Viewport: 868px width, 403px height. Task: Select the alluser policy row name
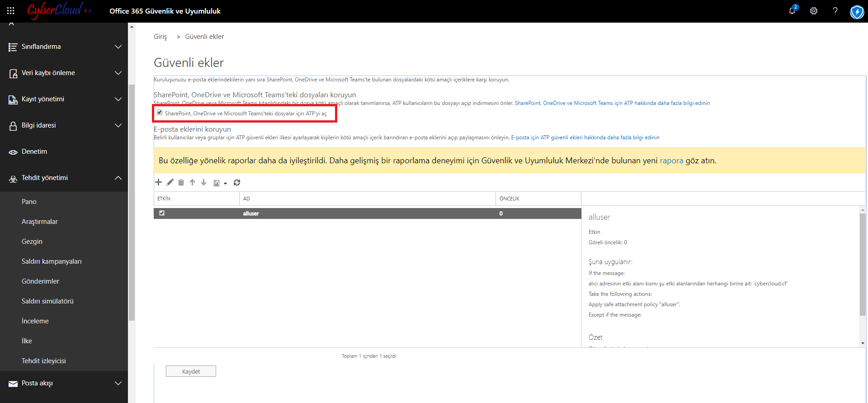[251, 213]
